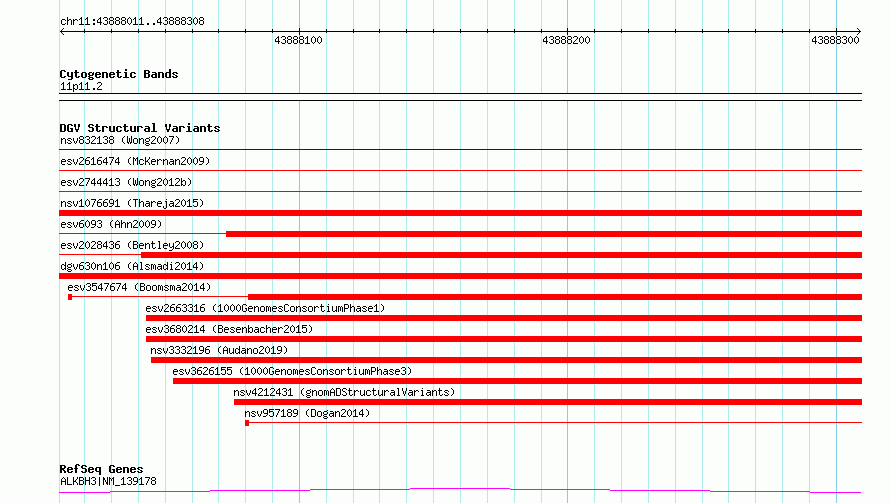Click the small red start marker of esv3547674

point(70,297)
